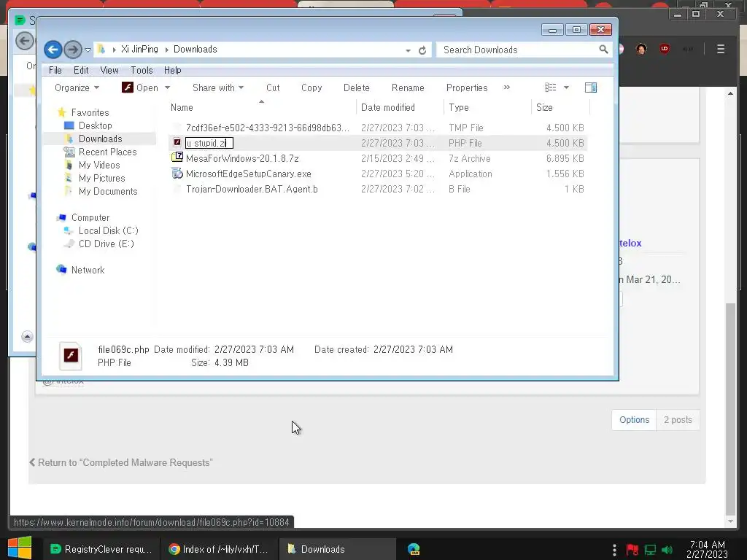Click the Edge Canary taskbar icon
Viewport: 747px width, 560px height.
[414, 549]
